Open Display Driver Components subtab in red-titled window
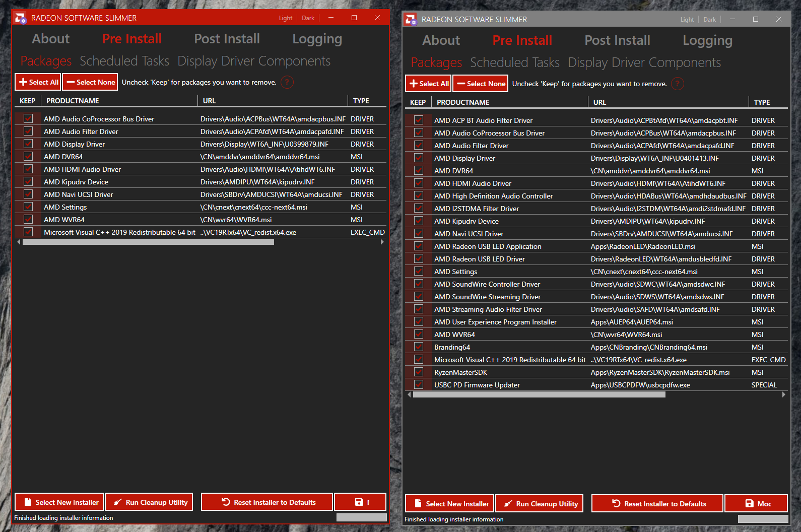Screen dimensions: 801x532 pos(254,61)
